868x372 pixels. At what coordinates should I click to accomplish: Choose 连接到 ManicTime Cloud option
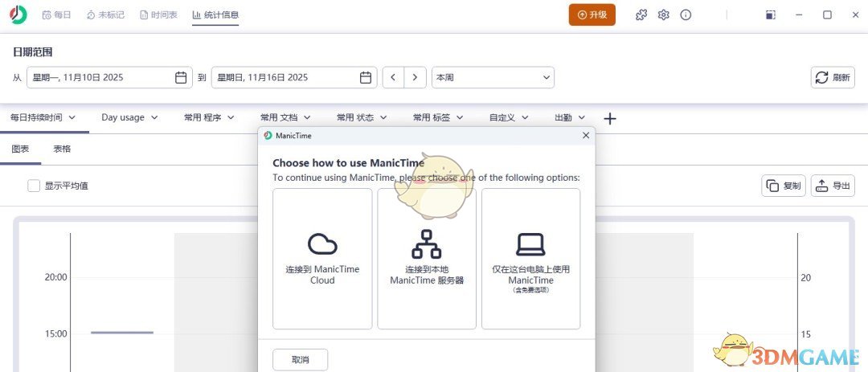click(x=323, y=259)
